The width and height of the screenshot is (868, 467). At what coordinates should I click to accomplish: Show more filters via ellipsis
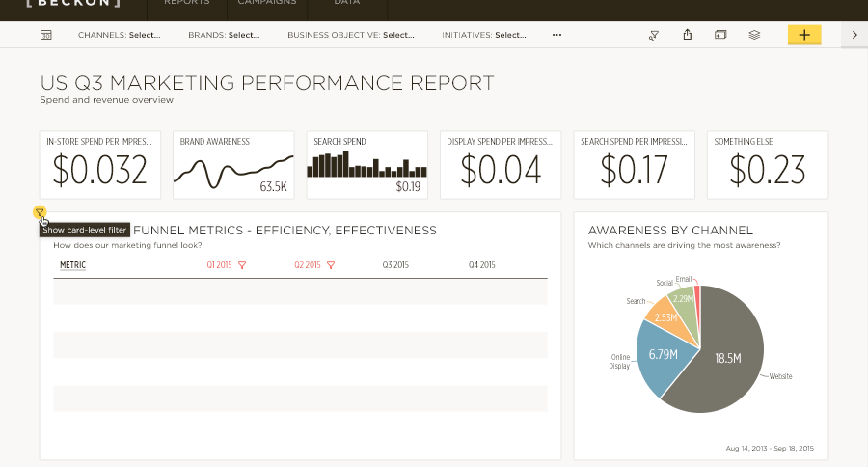tap(556, 35)
